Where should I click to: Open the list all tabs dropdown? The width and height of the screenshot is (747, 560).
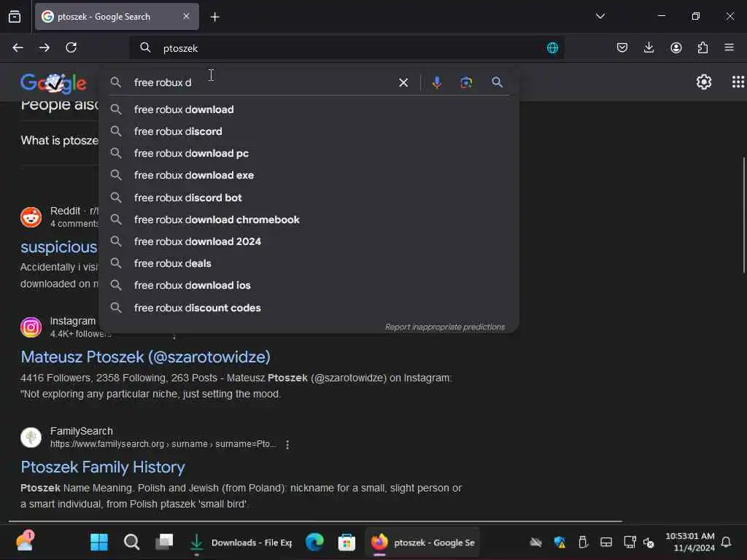(600, 16)
